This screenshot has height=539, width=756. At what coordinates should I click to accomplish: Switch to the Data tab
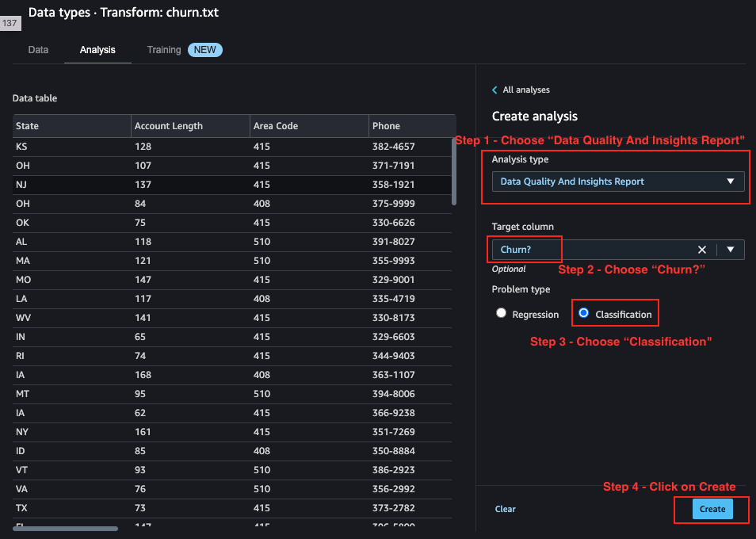(38, 50)
